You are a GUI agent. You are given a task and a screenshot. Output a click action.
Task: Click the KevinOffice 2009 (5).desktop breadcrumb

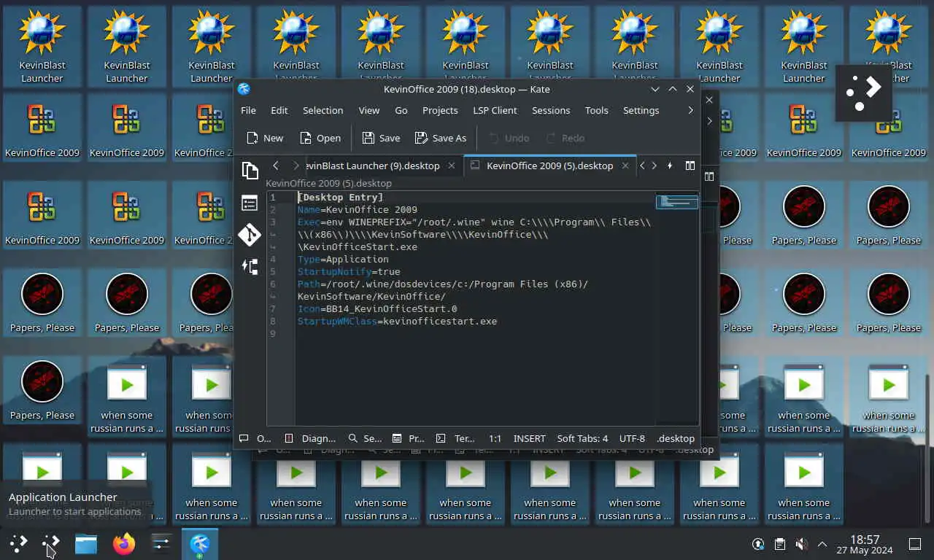(x=328, y=183)
